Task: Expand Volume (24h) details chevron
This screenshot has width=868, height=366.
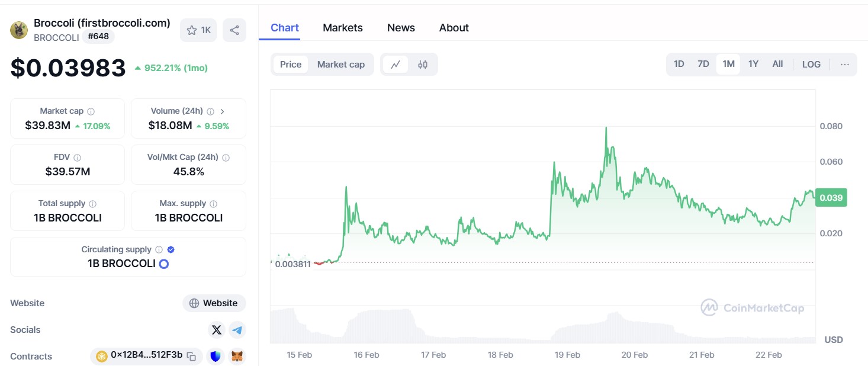Action: (223, 110)
